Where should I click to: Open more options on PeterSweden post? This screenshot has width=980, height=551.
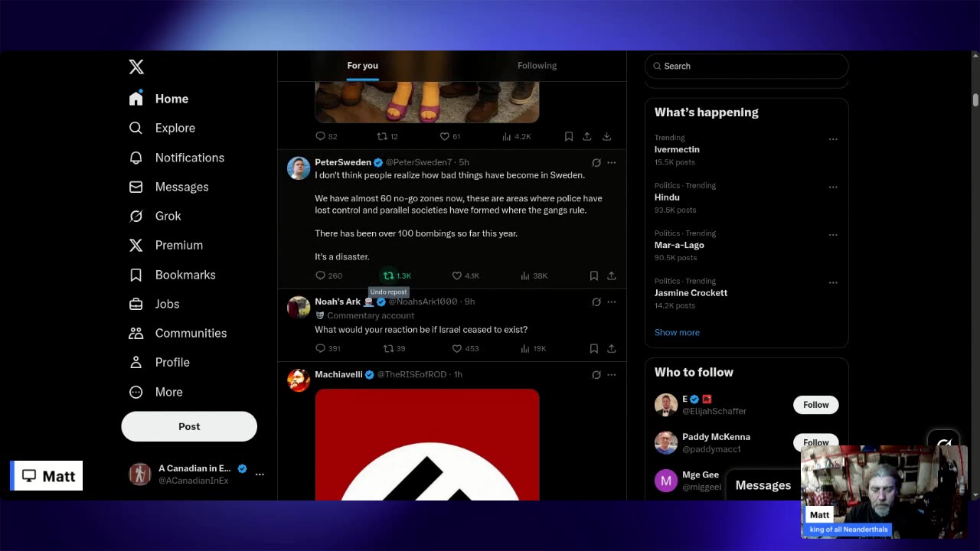tap(612, 162)
